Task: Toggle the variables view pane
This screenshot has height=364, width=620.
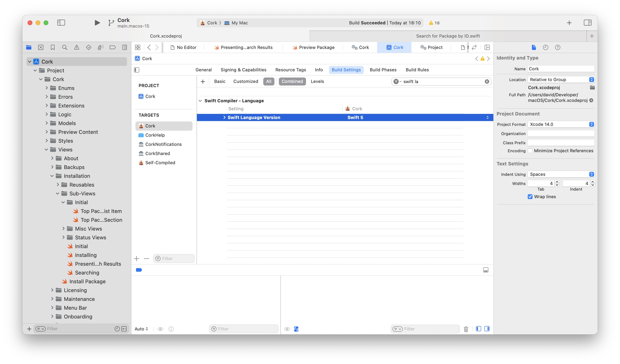Action: pyautogui.click(x=478, y=329)
